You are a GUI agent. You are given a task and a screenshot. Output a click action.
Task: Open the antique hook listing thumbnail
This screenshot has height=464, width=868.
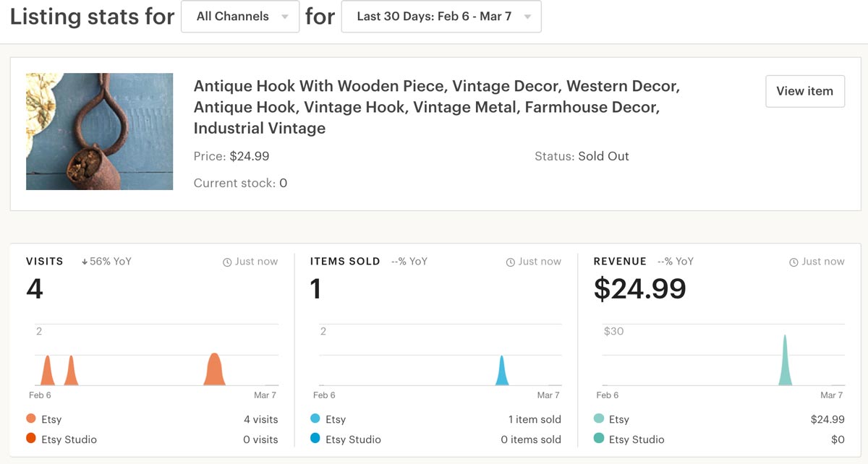click(99, 132)
